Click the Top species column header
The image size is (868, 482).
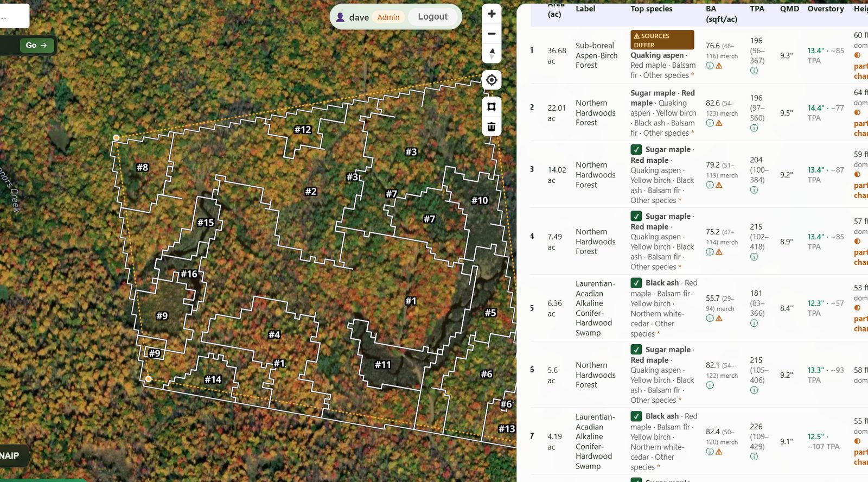click(651, 9)
